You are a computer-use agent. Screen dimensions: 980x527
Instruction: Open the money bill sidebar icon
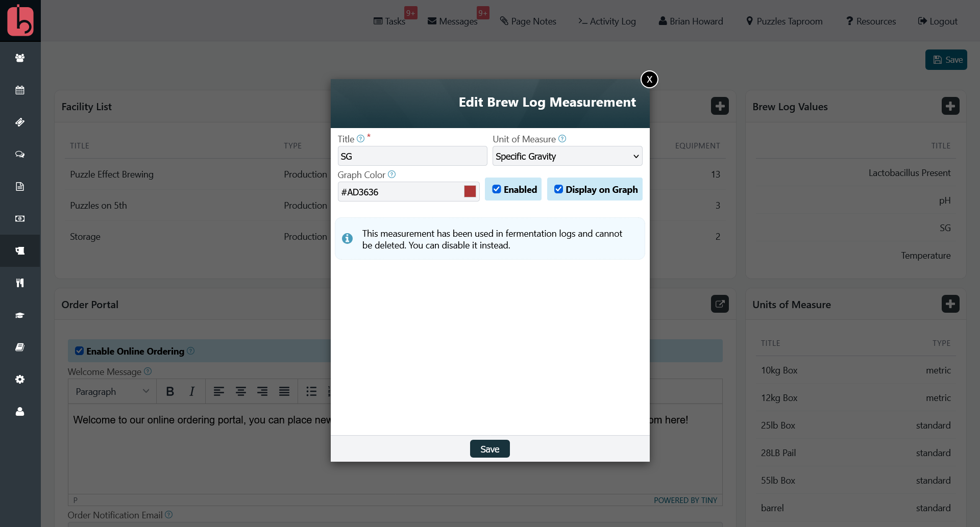(x=20, y=219)
